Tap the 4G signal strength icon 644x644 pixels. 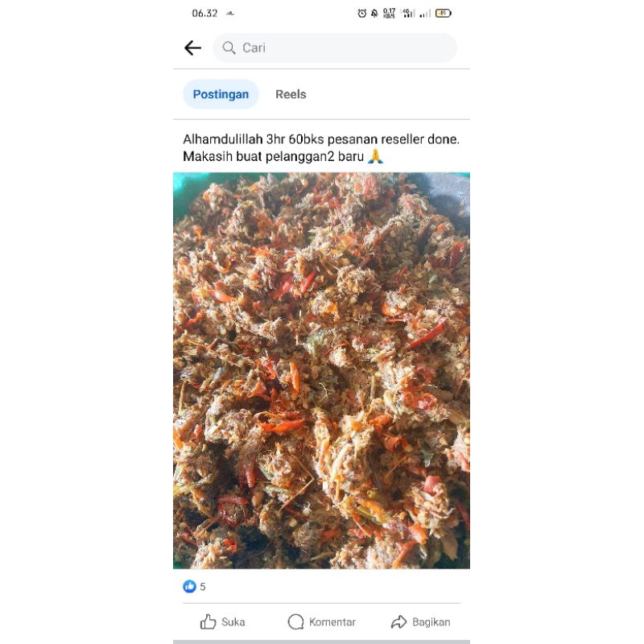408,14
